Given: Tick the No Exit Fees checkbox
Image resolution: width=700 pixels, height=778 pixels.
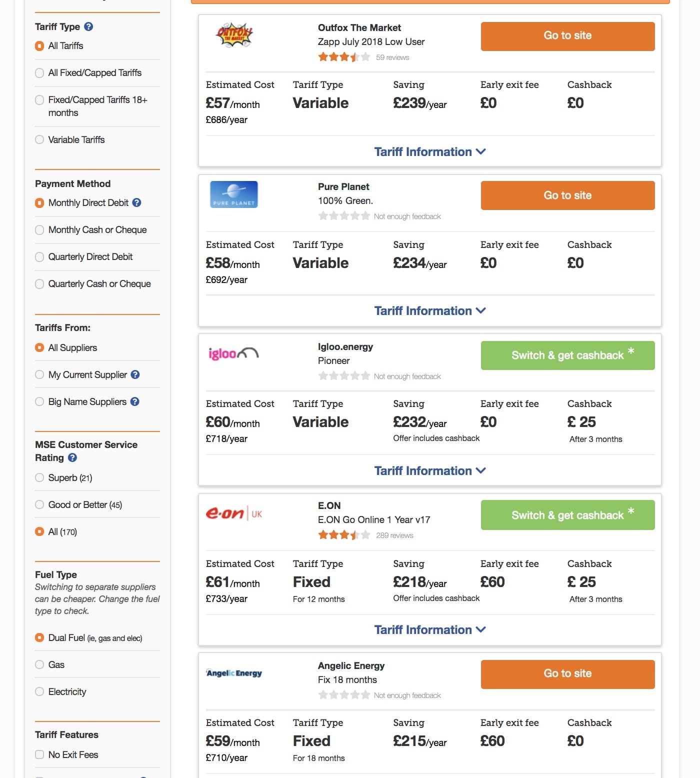Looking at the screenshot, I should pos(39,754).
